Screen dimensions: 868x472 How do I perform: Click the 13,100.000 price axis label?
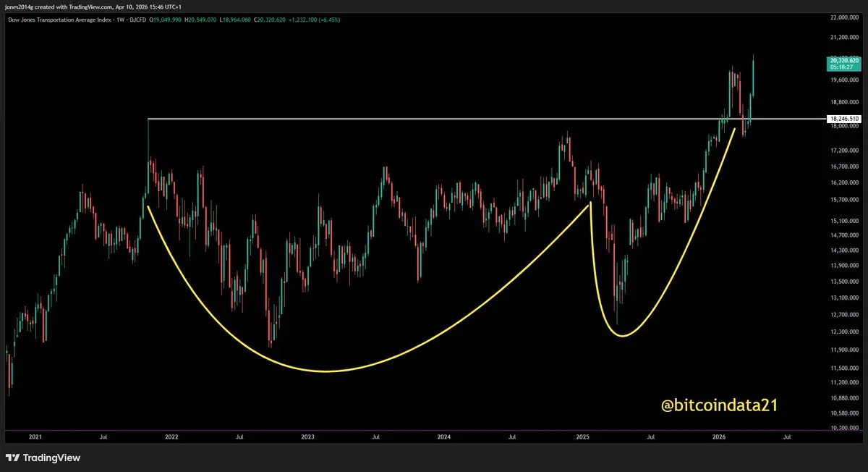(844, 298)
